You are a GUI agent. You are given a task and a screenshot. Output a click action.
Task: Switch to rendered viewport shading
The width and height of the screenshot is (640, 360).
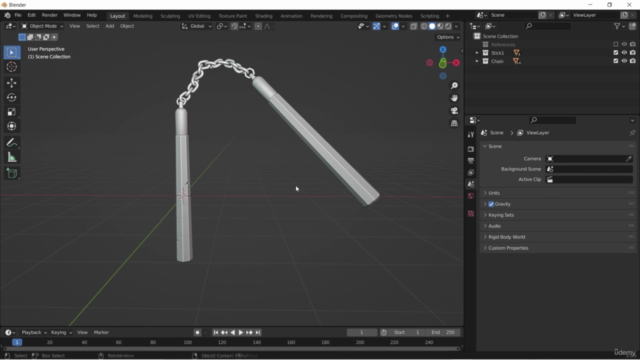coord(448,26)
